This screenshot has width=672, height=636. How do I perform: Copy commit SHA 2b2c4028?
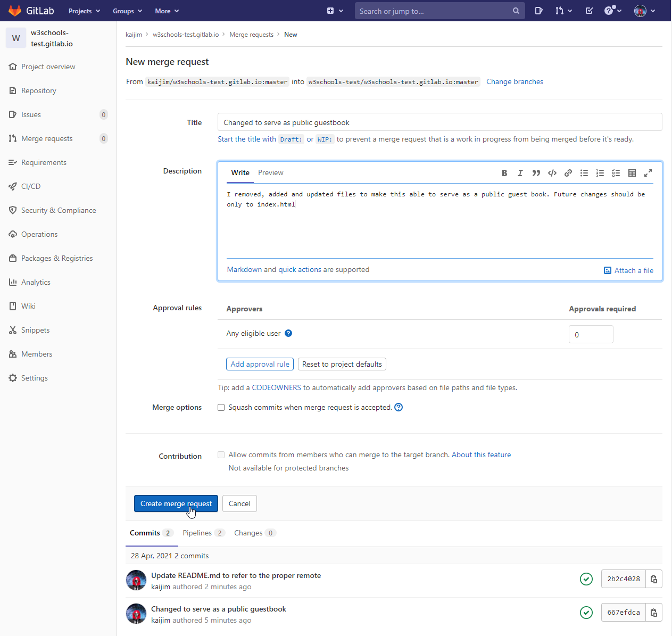pyautogui.click(x=654, y=579)
